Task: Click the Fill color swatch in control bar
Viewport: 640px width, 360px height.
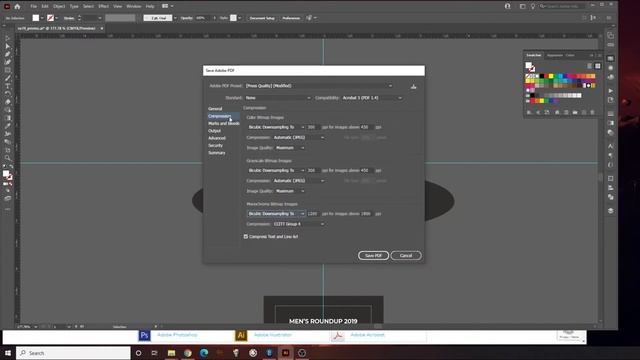Action: (36, 18)
